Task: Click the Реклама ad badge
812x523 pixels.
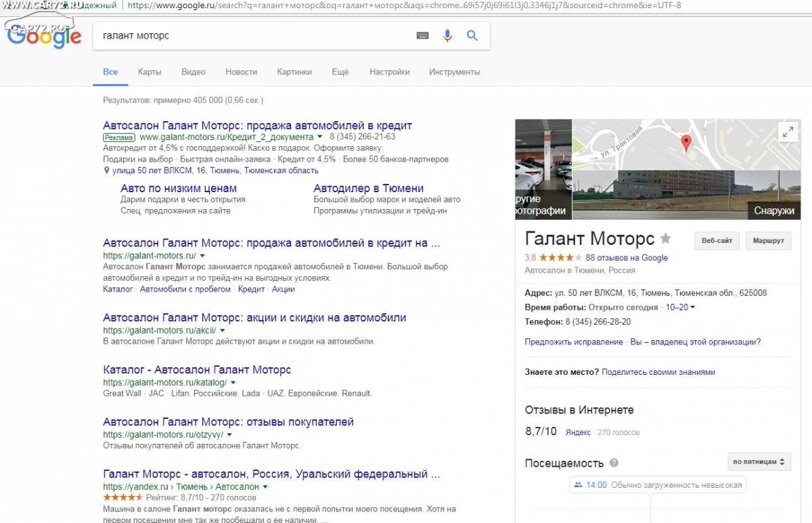Action: pos(120,137)
